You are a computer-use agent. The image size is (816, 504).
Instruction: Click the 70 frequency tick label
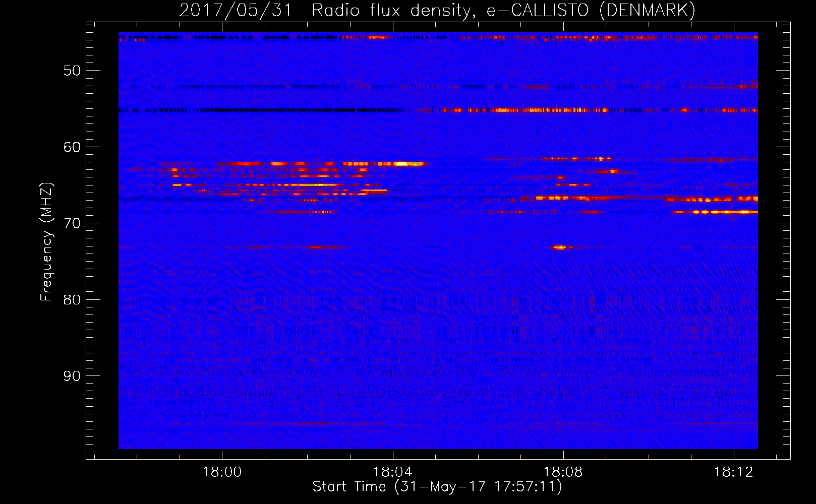pyautogui.click(x=72, y=223)
